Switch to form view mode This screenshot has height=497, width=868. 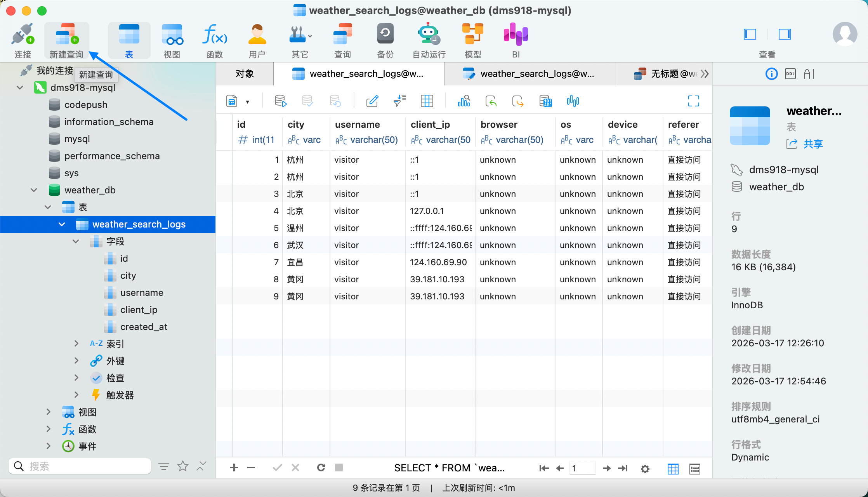coord(694,469)
